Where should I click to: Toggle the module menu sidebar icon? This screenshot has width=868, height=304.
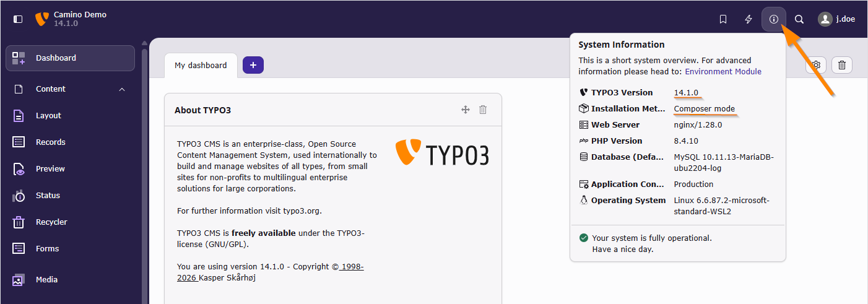[x=18, y=19]
